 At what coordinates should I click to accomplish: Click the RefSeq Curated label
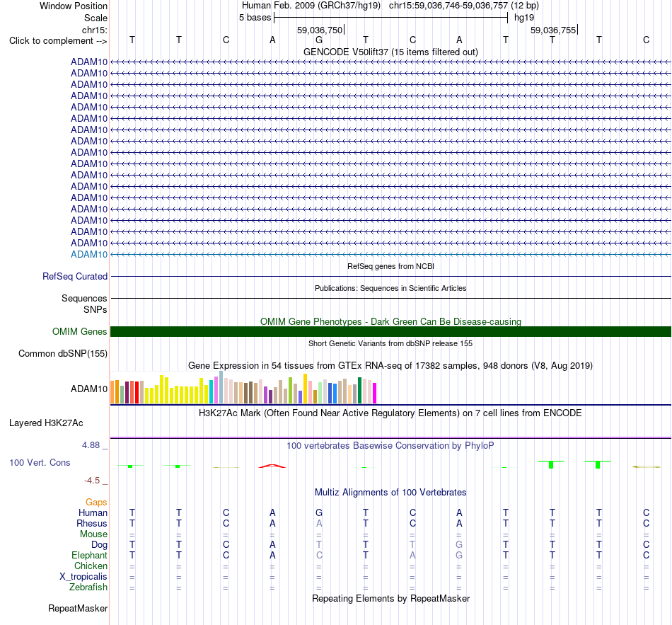point(75,276)
